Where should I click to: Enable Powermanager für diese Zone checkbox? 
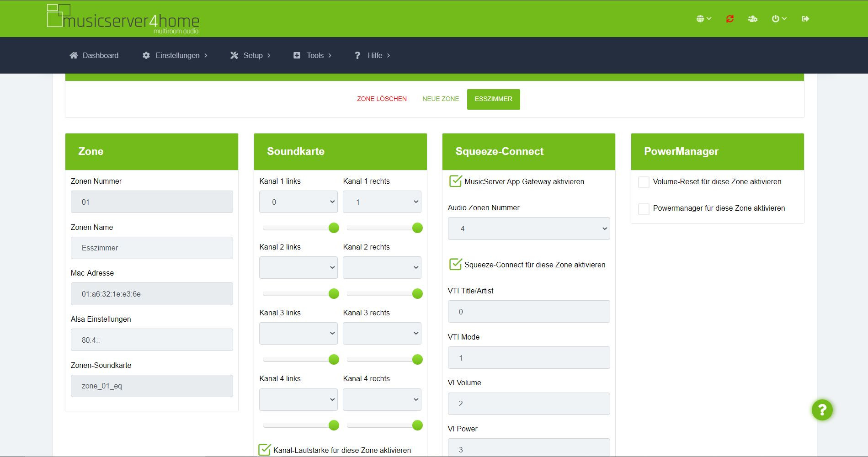[x=644, y=209]
